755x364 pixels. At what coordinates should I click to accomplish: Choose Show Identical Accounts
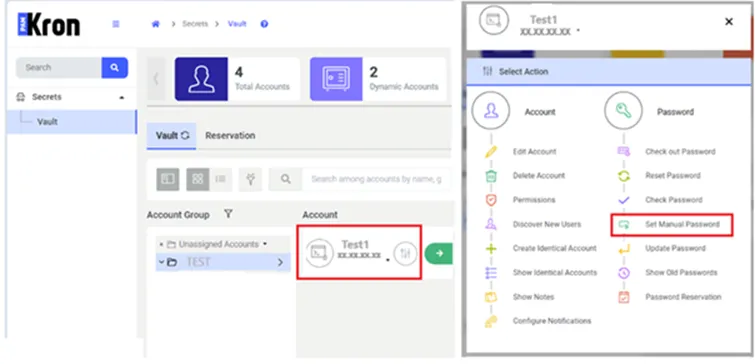[555, 273]
